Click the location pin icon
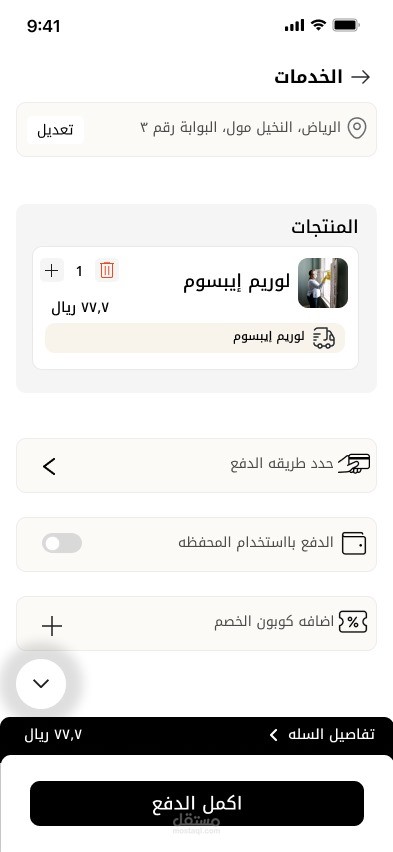393x852 pixels. point(357,129)
